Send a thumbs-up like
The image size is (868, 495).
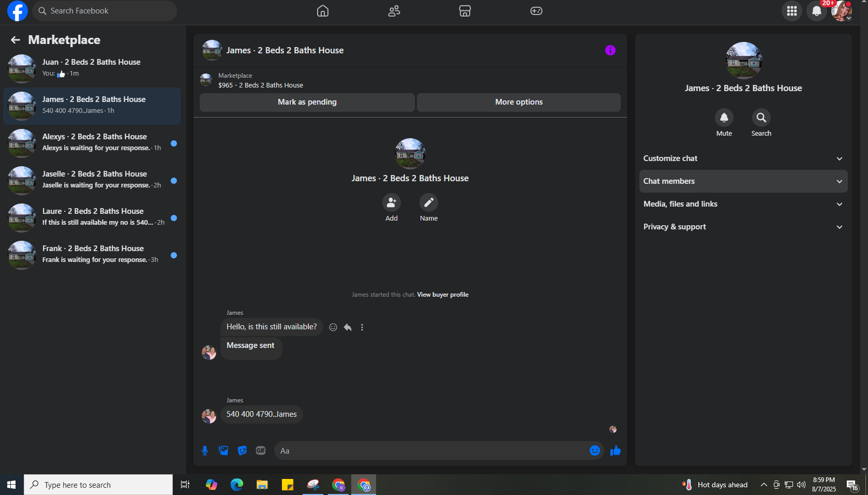click(616, 450)
